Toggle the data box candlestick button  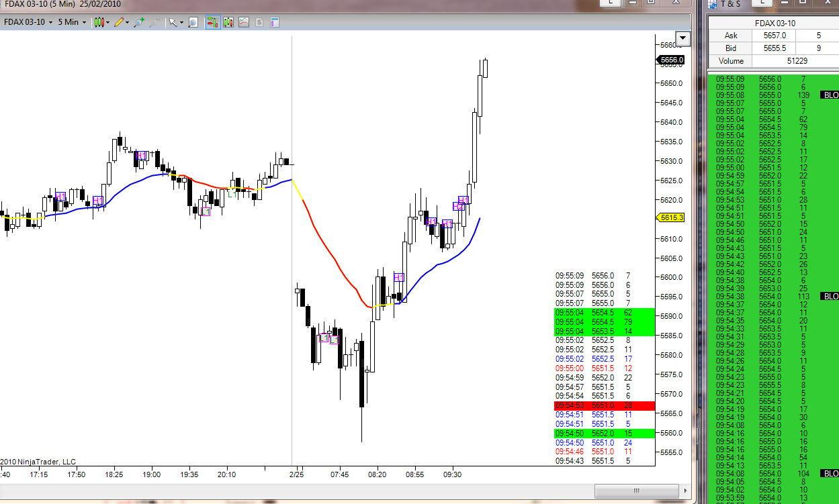(x=228, y=22)
